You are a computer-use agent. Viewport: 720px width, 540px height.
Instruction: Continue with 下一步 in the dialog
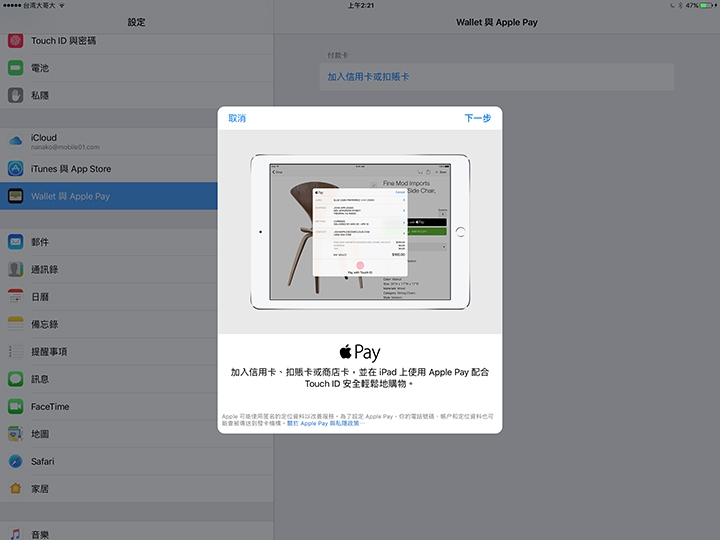[x=478, y=118]
